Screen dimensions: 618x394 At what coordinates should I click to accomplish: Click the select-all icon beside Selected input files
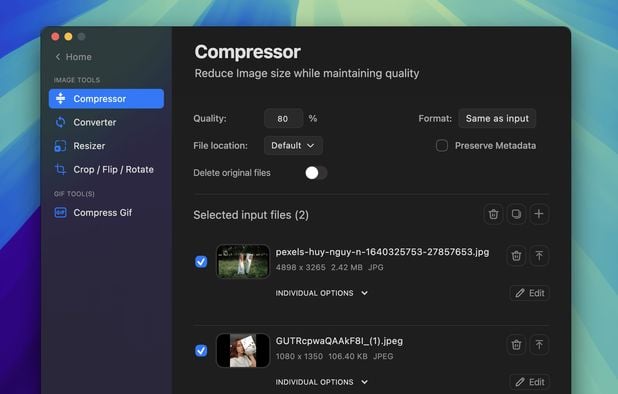[x=516, y=214]
